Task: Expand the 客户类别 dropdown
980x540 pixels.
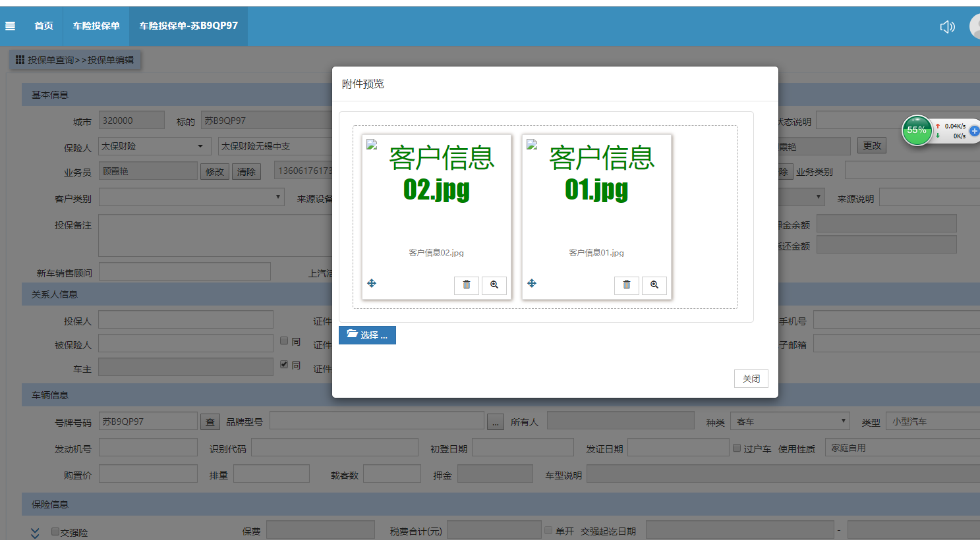Action: [x=191, y=197]
